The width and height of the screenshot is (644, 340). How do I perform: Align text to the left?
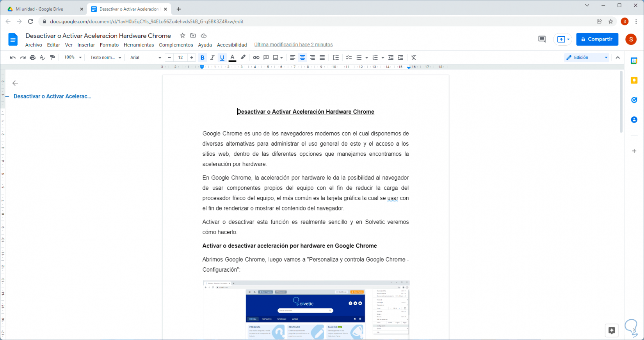pos(292,58)
